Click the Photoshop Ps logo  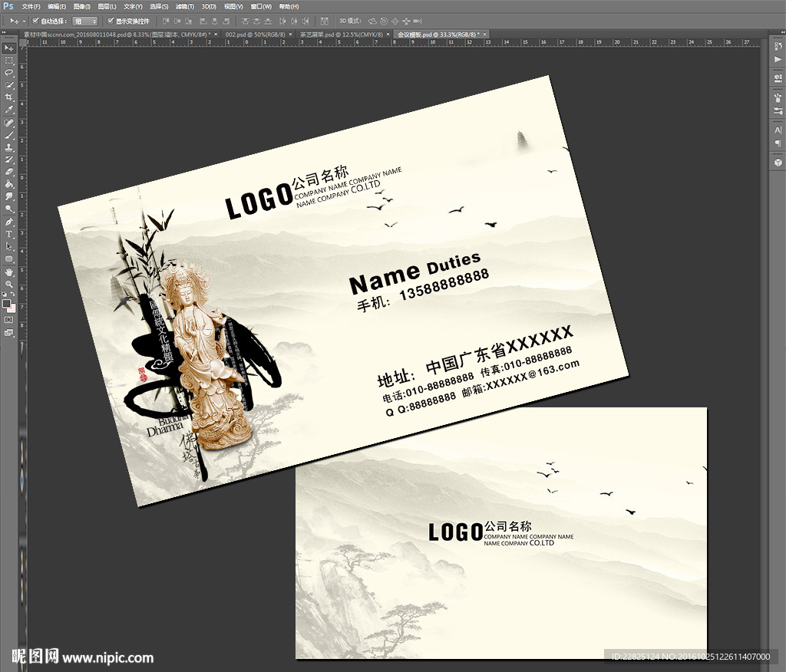(x=8, y=6)
